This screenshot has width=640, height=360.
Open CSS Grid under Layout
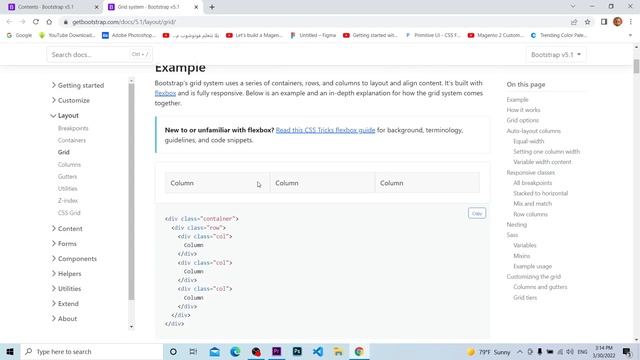tap(69, 213)
